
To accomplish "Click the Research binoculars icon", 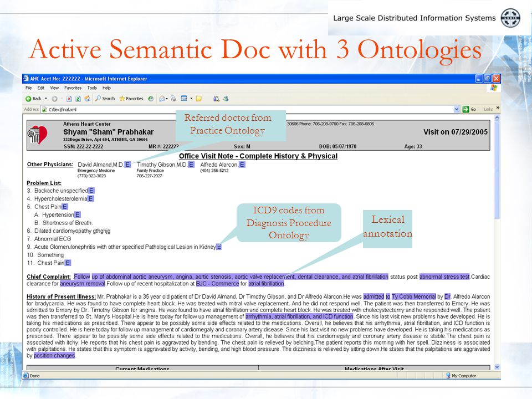I will 216,99.
